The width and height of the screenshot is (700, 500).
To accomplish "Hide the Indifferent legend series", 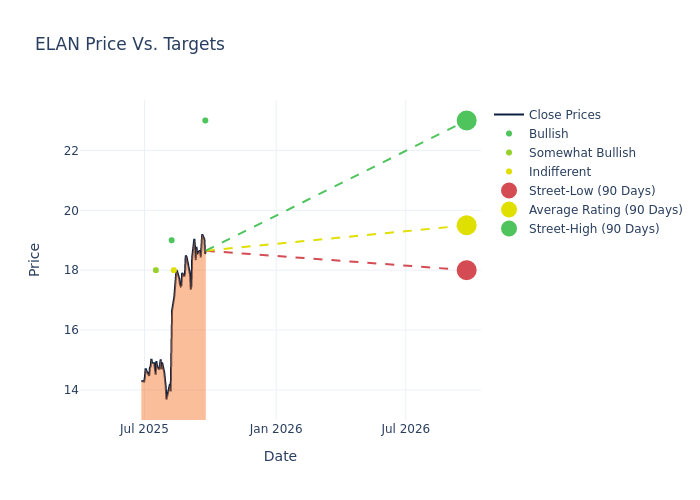I will [559, 172].
